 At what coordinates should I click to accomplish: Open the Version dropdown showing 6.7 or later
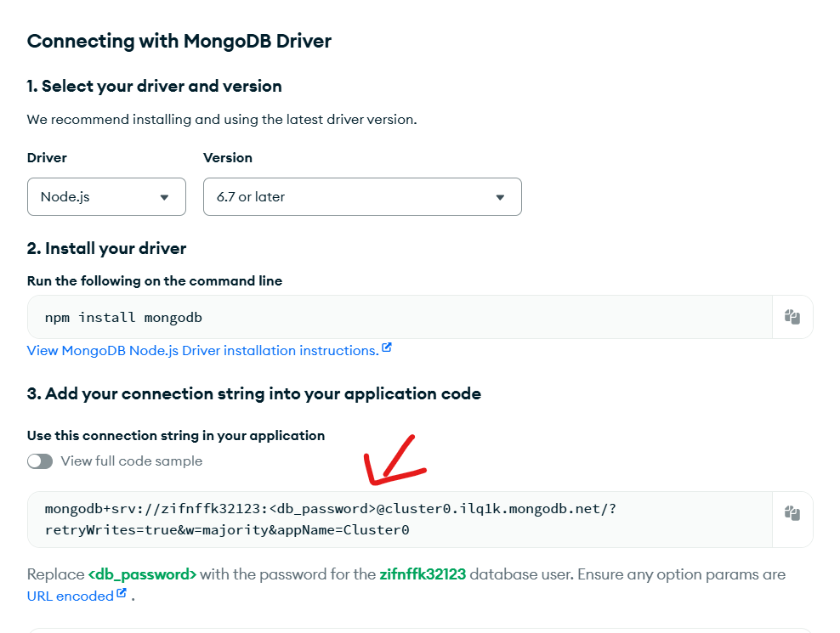click(x=362, y=196)
